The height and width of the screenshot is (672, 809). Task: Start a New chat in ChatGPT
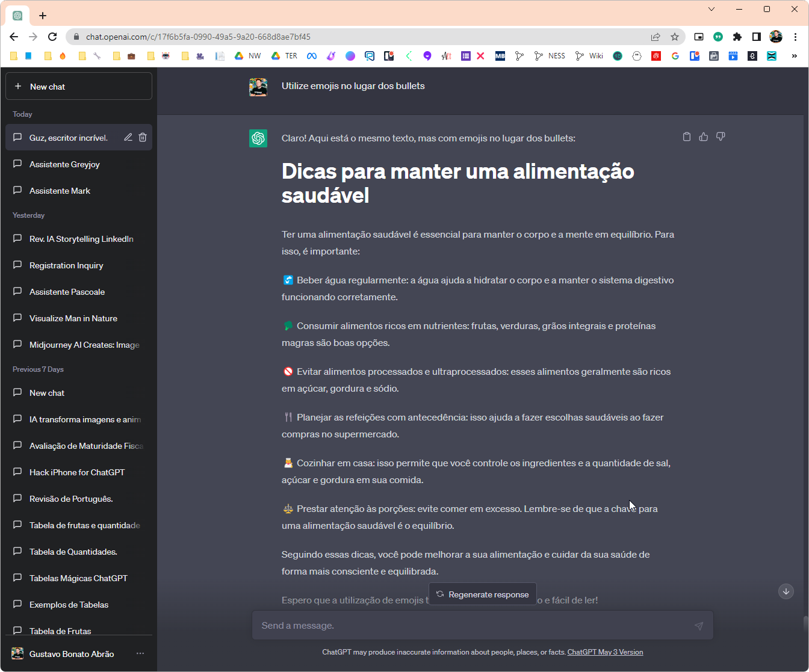click(78, 87)
